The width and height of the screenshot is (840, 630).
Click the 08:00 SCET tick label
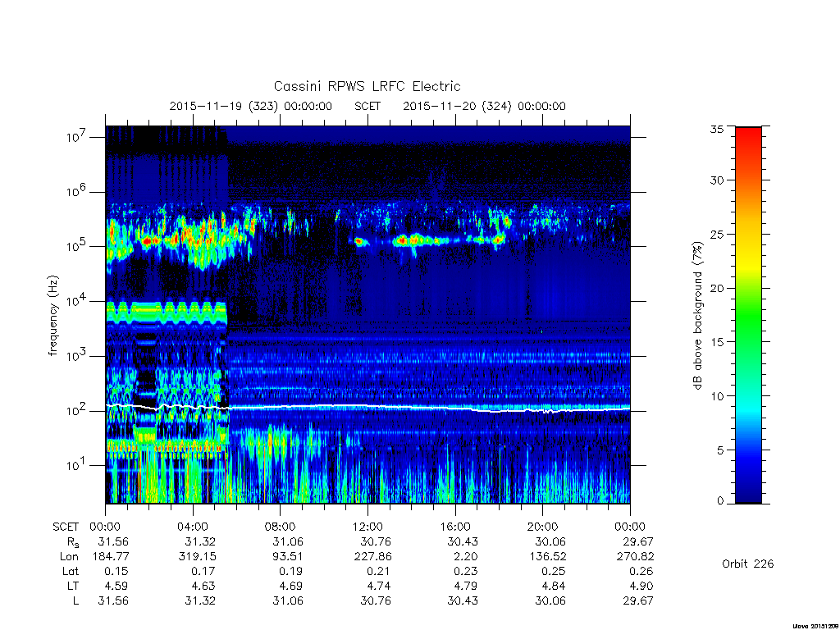pyautogui.click(x=280, y=527)
